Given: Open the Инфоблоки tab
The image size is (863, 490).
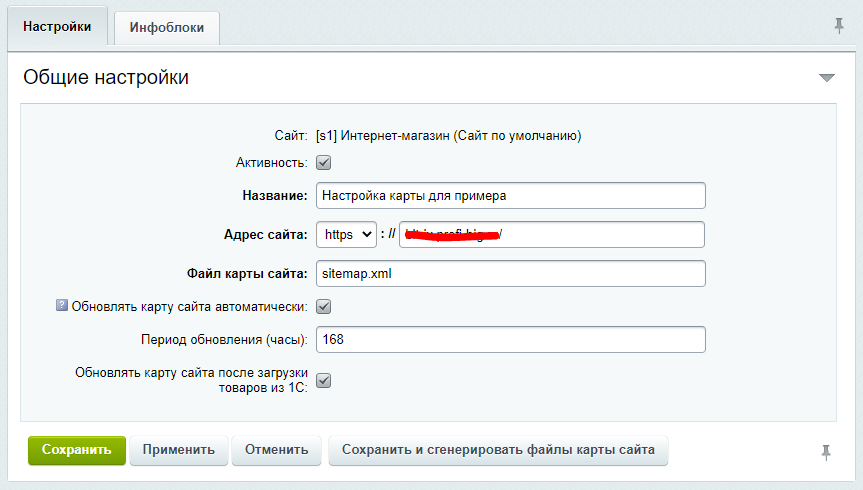Looking at the screenshot, I should (x=167, y=28).
